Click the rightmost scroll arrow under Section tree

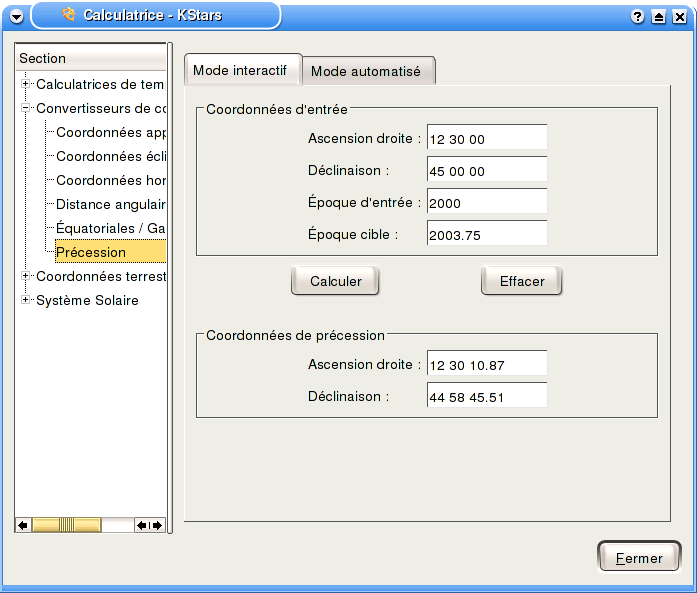click(155, 525)
